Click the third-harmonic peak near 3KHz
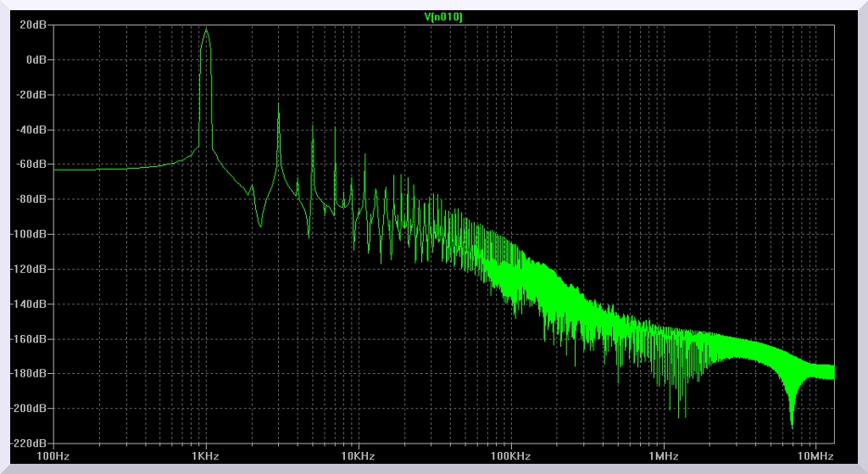 coord(279,104)
